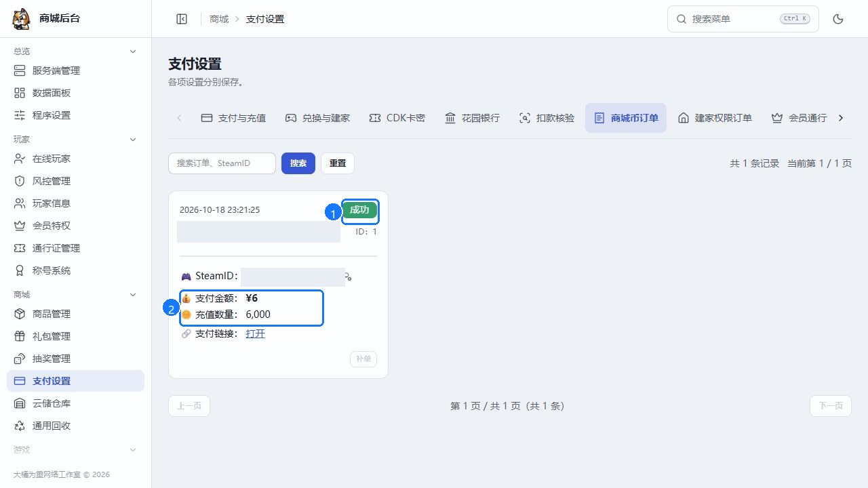
Task: Open 风控管理 in sidebar
Action: [x=75, y=181]
